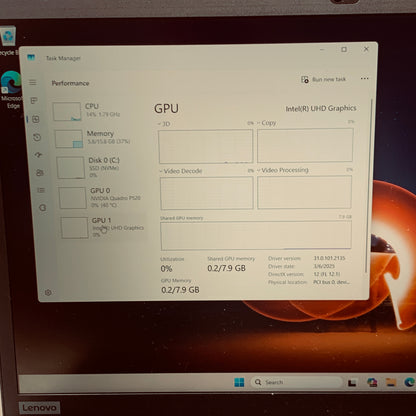416x416 pixels.
Task: Open the Processes page icon
Action: coord(34,100)
